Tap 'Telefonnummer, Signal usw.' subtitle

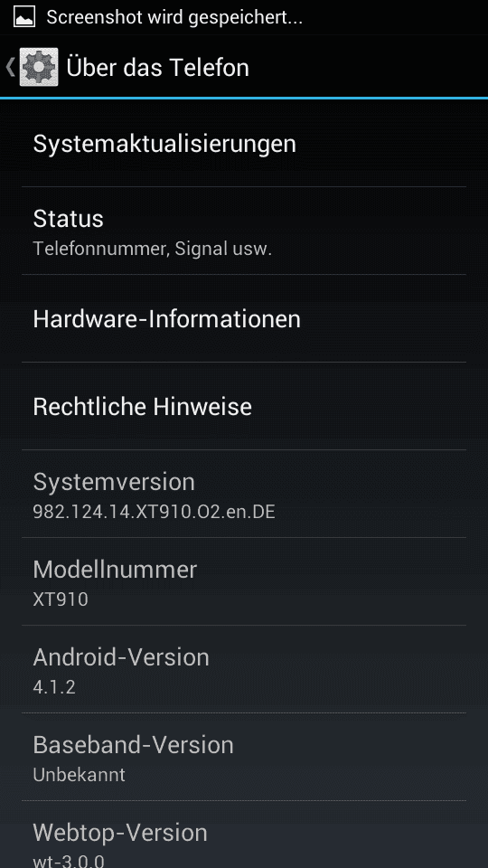(x=152, y=249)
